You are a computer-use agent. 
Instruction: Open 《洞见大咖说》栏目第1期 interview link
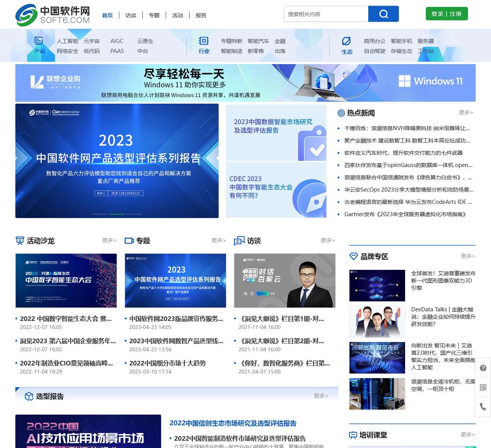[281, 319]
